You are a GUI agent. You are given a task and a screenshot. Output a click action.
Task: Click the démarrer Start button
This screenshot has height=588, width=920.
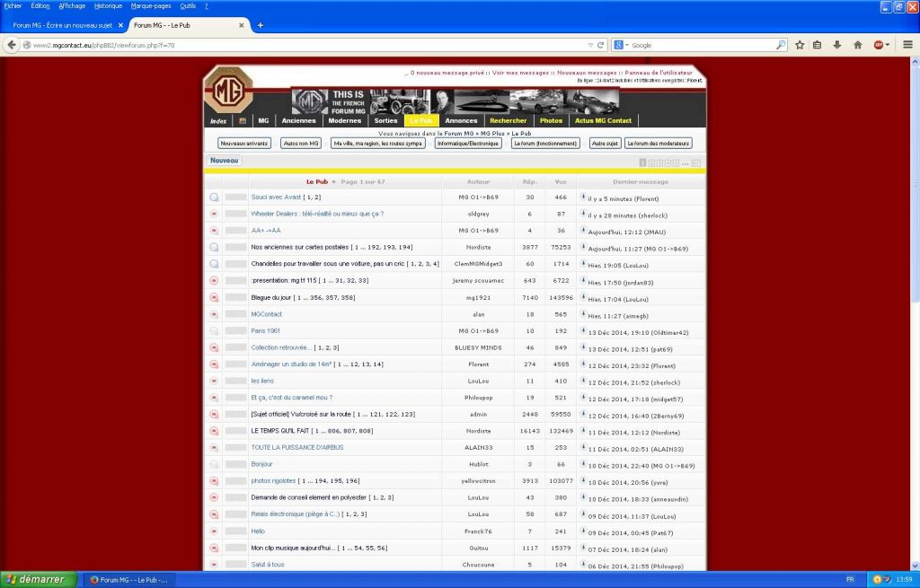click(x=38, y=579)
